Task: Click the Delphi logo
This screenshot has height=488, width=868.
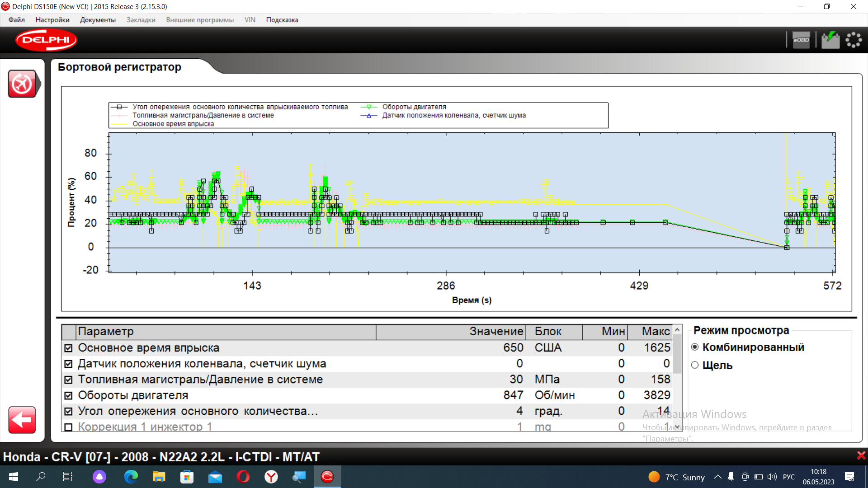Action: pos(46,40)
